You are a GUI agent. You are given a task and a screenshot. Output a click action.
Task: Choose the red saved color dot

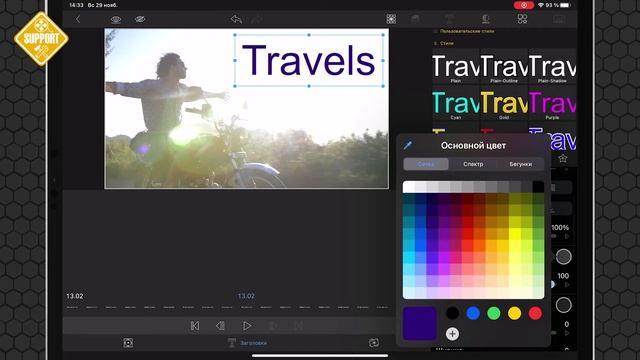click(x=536, y=313)
